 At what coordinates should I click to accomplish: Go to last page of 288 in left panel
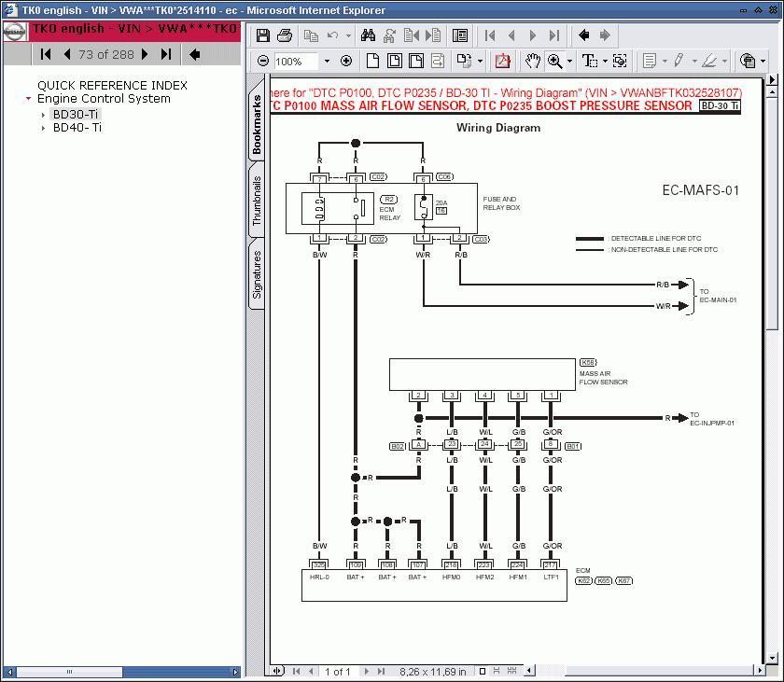tap(166, 54)
